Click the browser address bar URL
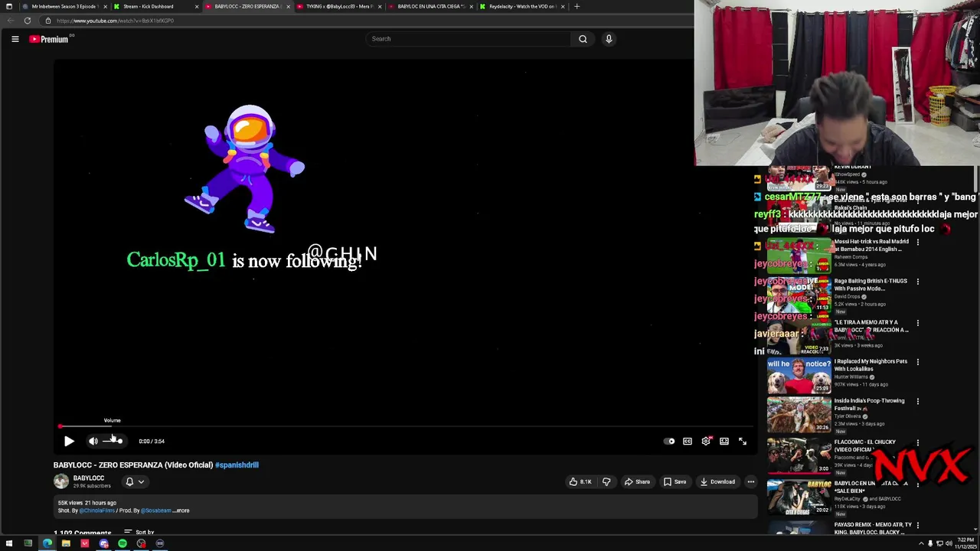Image resolution: width=980 pixels, height=551 pixels. (x=115, y=21)
